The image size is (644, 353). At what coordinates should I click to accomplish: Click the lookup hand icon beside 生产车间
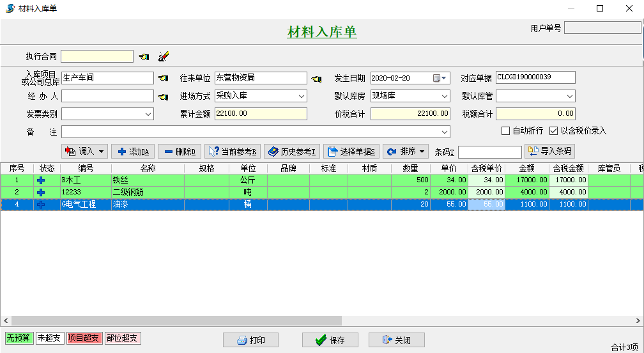coord(164,78)
